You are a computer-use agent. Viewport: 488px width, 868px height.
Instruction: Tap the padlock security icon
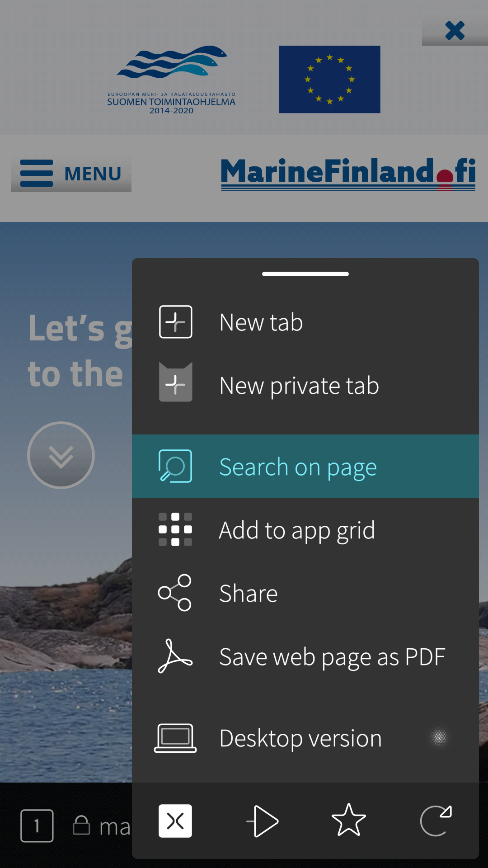[x=81, y=826]
